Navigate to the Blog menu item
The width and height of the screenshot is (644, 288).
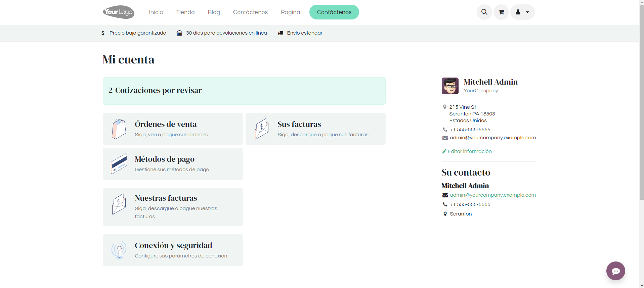[x=214, y=12]
